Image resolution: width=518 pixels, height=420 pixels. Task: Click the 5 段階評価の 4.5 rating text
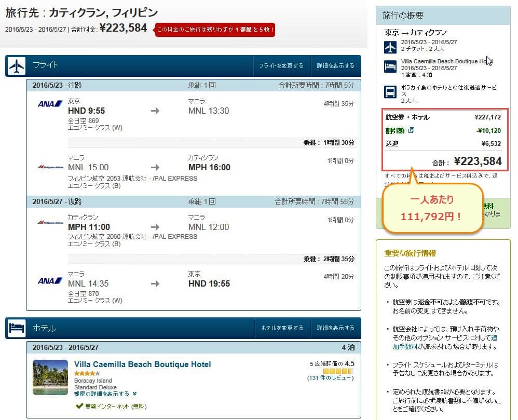point(332,363)
